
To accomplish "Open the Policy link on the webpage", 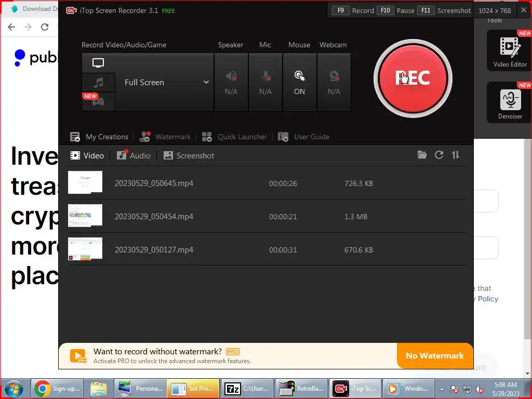I will (488, 299).
